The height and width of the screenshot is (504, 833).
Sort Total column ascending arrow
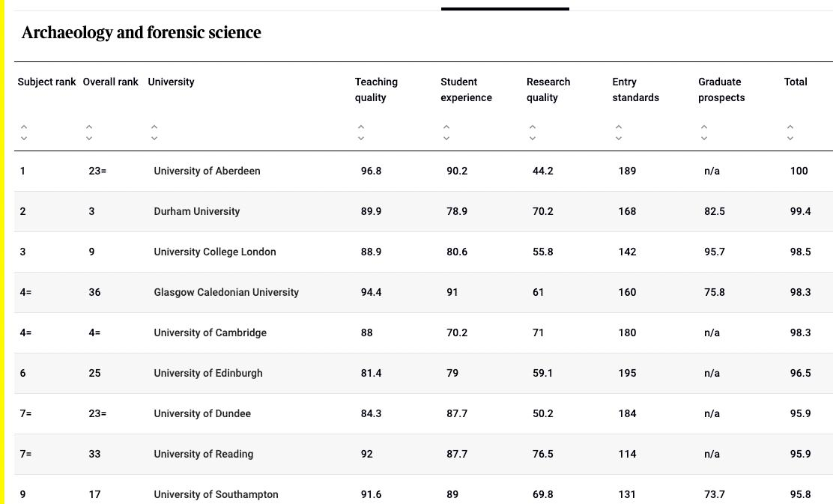pyautogui.click(x=790, y=127)
